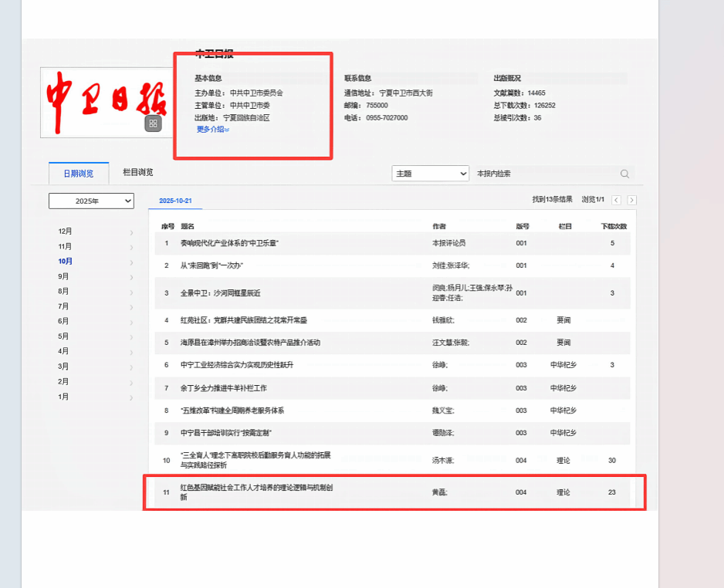Image resolution: width=724 pixels, height=588 pixels.
Task: Click 找到13条结果 result count text
Action: (552, 199)
